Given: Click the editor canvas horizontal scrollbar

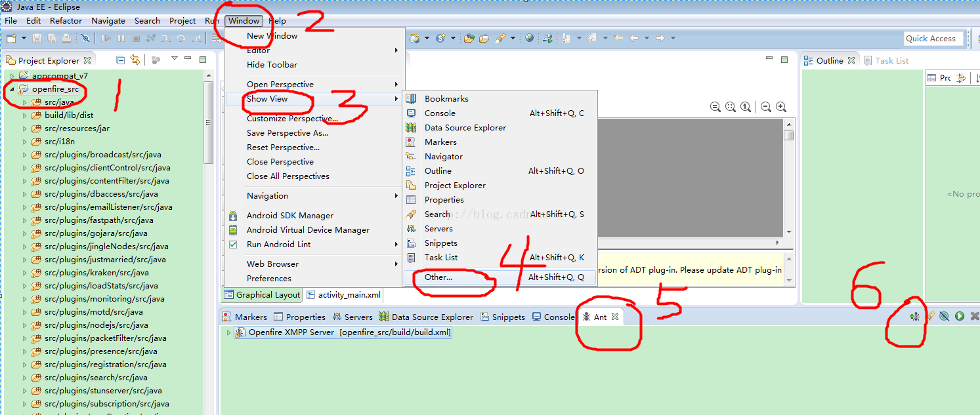Looking at the screenshot, I should pyautogui.click(x=689, y=243).
